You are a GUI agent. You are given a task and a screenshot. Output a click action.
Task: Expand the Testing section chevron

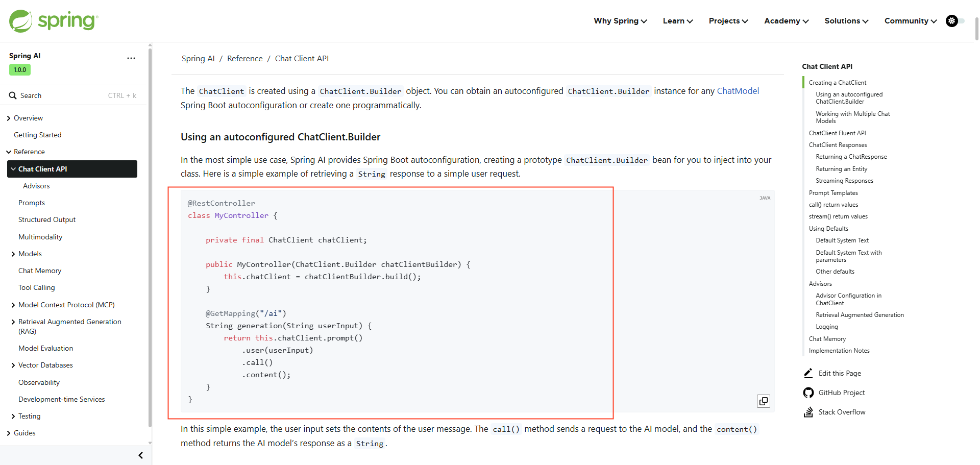click(13, 417)
